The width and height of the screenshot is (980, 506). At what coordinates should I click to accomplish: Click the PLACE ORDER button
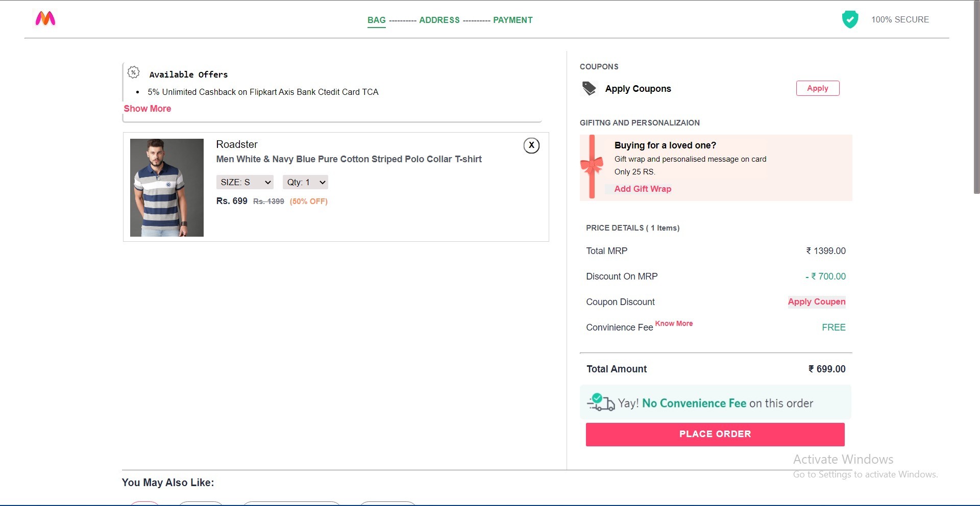[715, 434]
